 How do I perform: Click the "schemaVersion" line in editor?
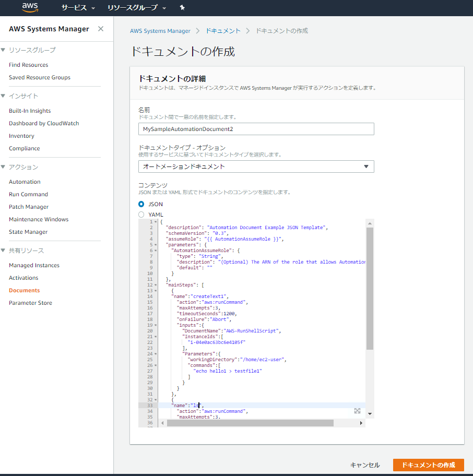pyautogui.click(x=197, y=233)
